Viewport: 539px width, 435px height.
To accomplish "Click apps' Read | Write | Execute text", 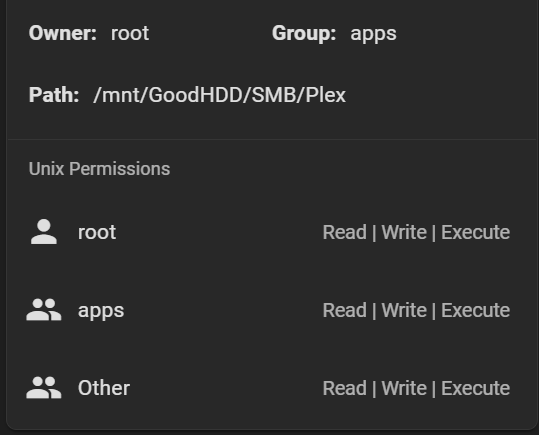I will pyautogui.click(x=416, y=310).
